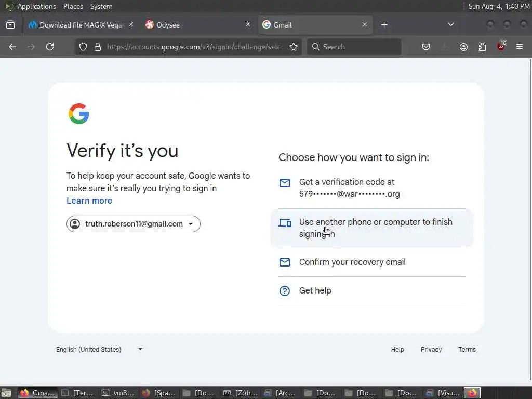Open the shield tracking protection icon

(83, 47)
